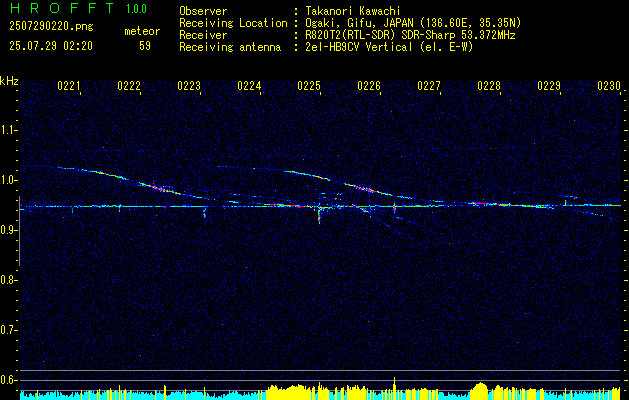Click the meteor count 59
This screenshot has width=629, height=400.
pyautogui.click(x=145, y=46)
